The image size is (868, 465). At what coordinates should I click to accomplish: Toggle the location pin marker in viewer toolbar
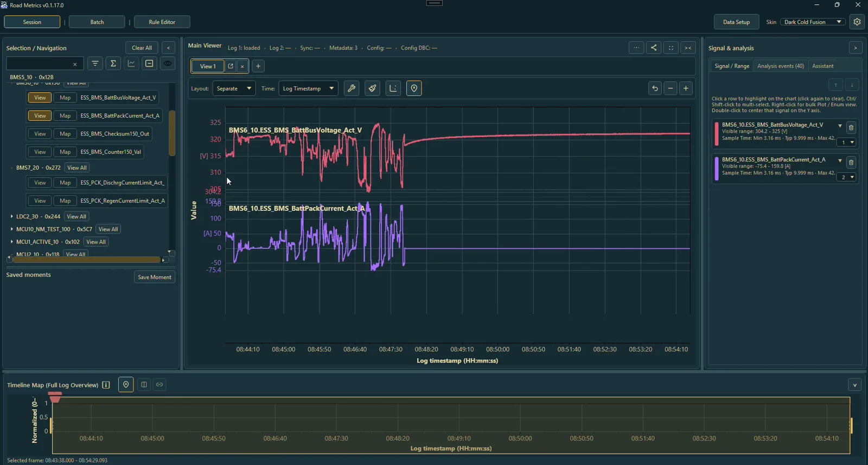414,88
